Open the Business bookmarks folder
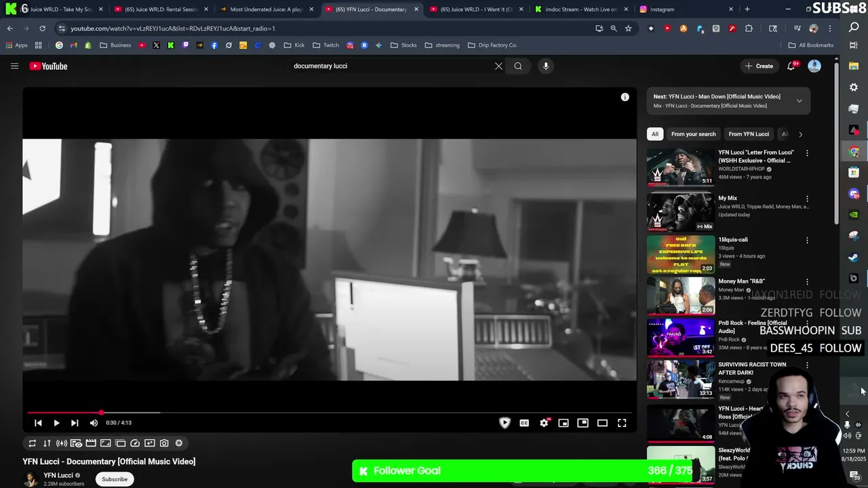Viewport: 868px width, 488px height. 115,45
